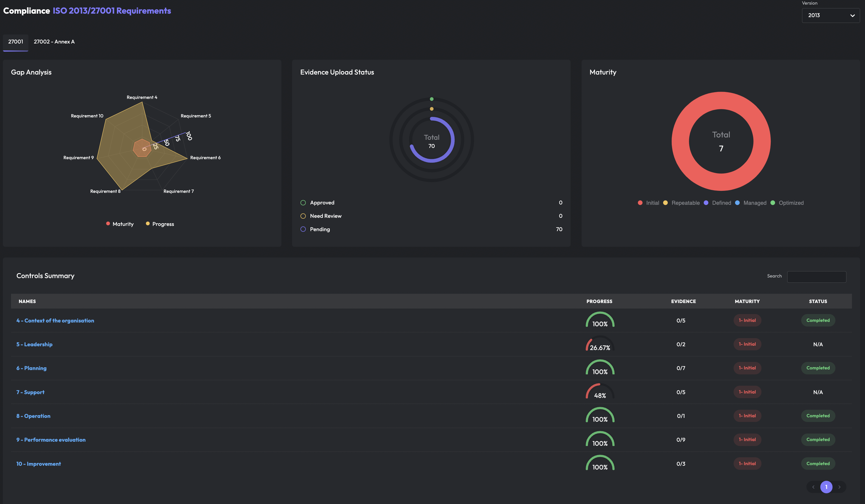
Task: Click the Requirement 10 radar axis label
Action: click(87, 116)
